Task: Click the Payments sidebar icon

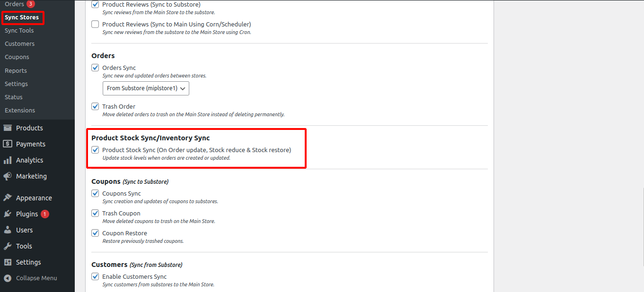Action: click(x=8, y=144)
